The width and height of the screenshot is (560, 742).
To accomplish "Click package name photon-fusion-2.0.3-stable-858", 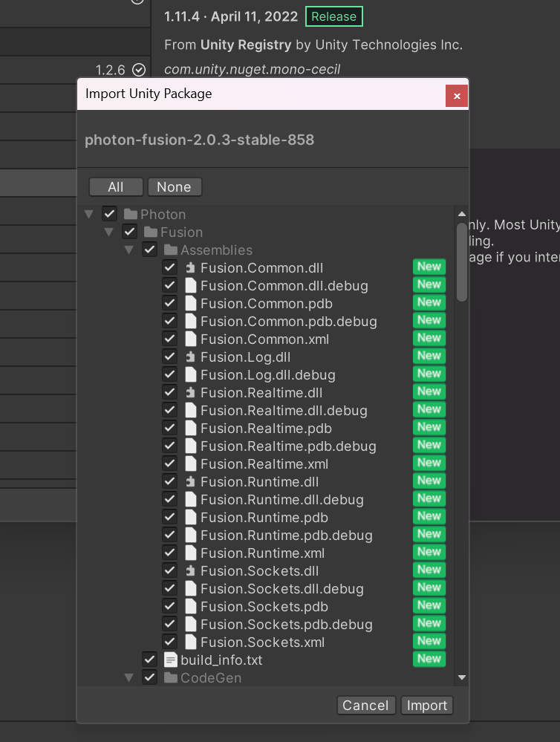I will [x=199, y=140].
